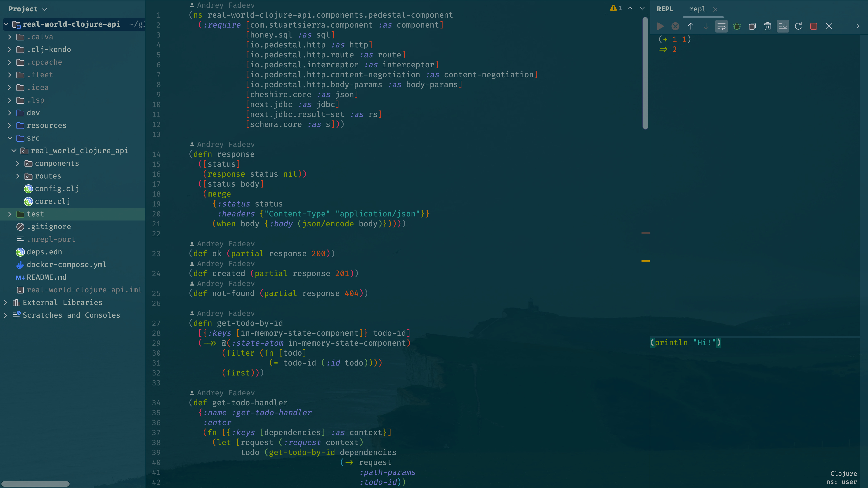Screen dimensions: 868x488
Task: Stop the REPL with the red square icon
Action: [814, 26]
